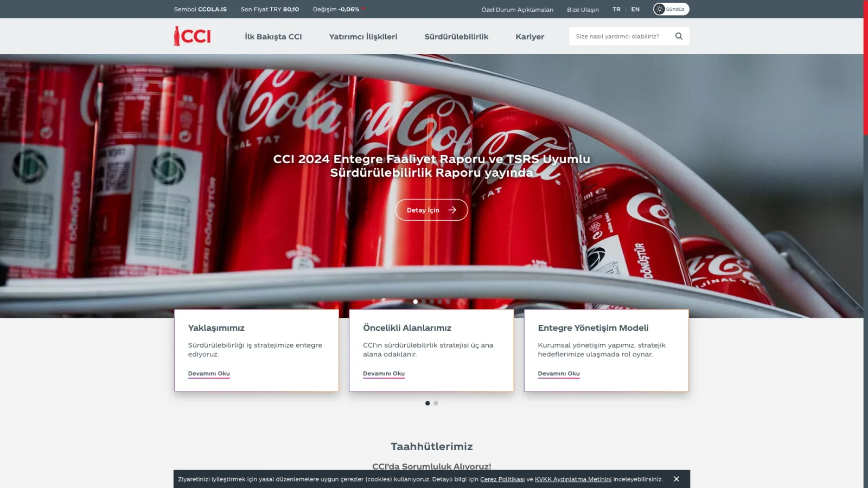Click the Öncelikli Alanlarımız card heading

407,328
